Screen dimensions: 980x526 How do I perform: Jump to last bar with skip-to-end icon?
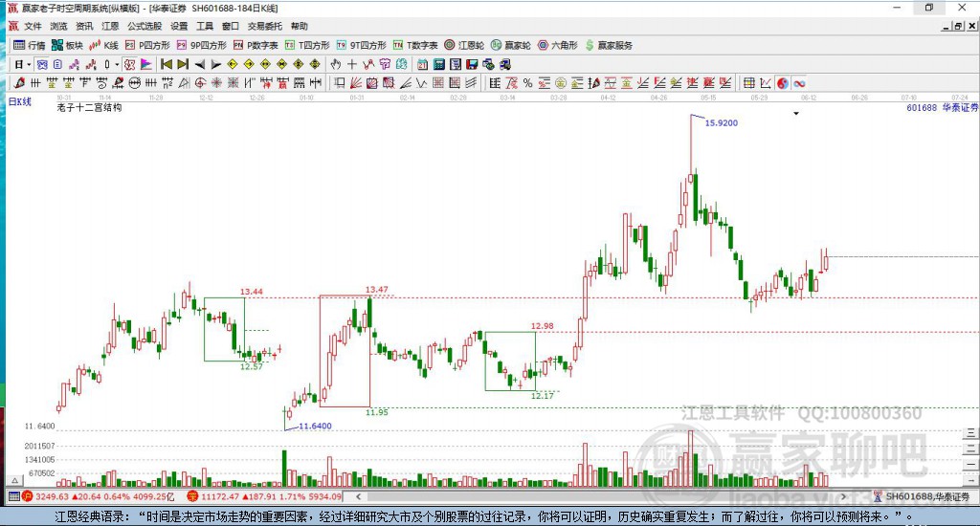[x=183, y=64]
